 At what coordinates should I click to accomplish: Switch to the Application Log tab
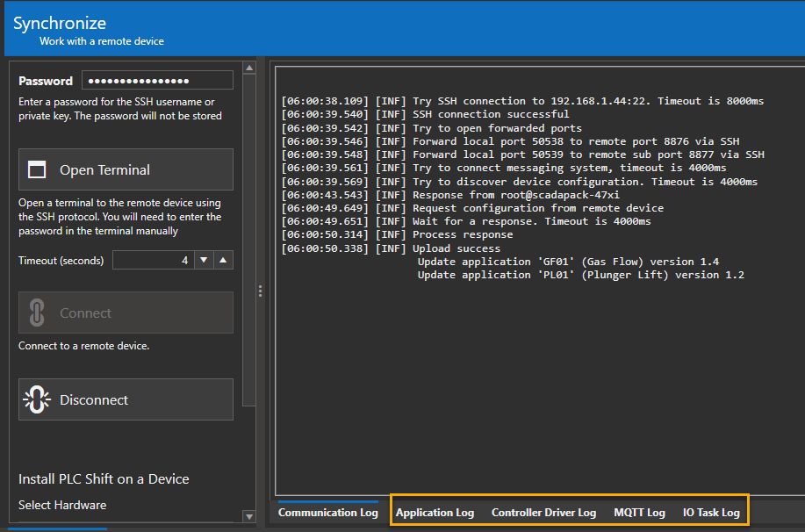tap(435, 513)
